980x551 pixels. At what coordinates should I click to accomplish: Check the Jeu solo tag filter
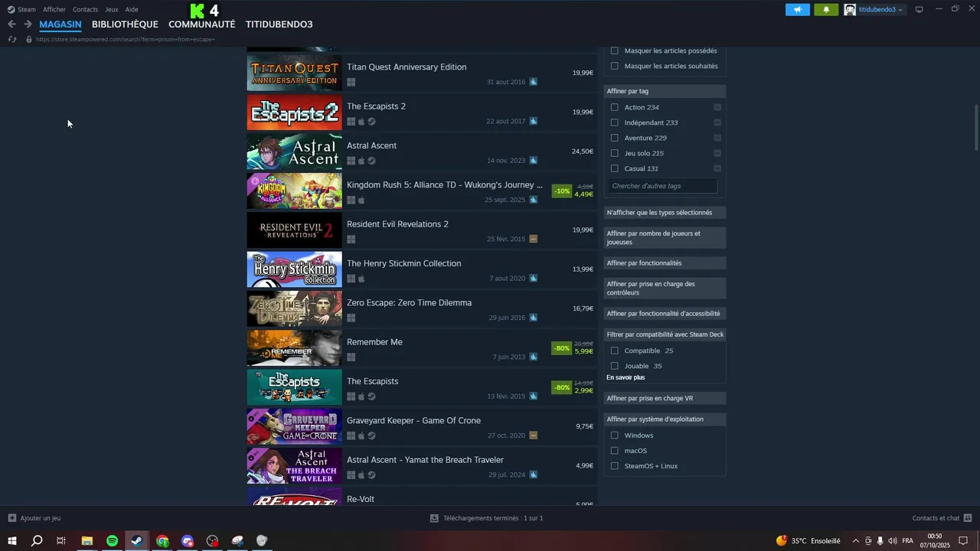point(614,153)
